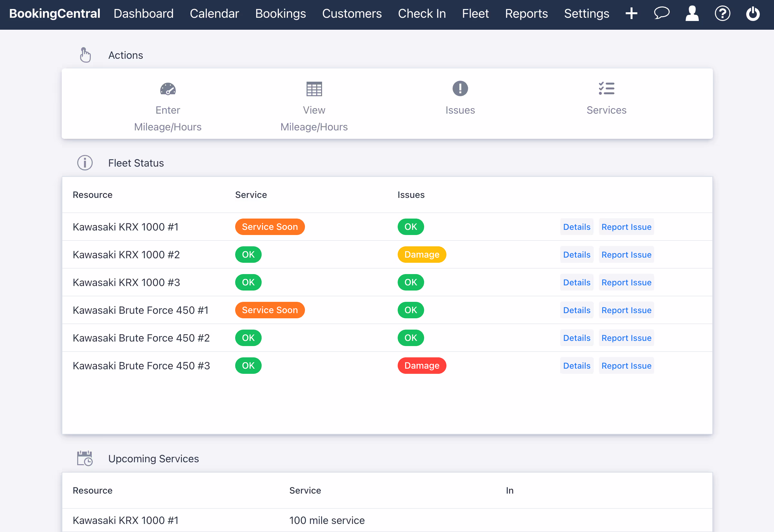Click Service Soon badge for Brute Force 450 #1
774x532 pixels.
pos(270,310)
